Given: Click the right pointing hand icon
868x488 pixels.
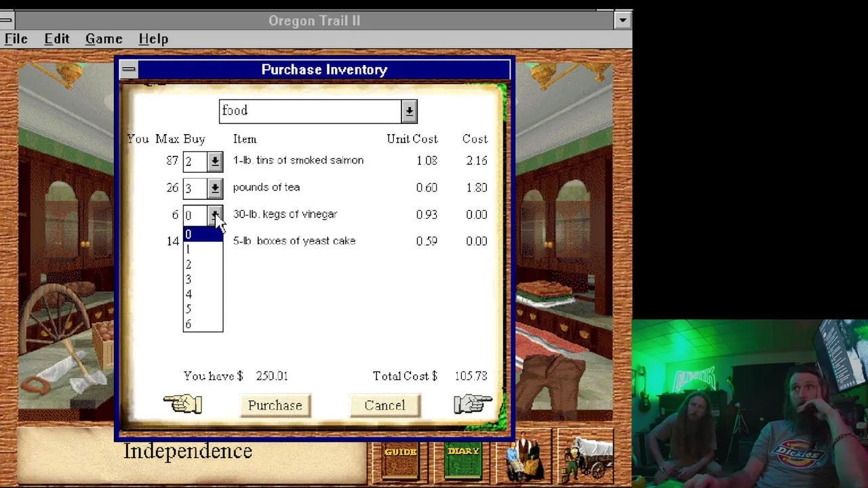Looking at the screenshot, I should 473,404.
